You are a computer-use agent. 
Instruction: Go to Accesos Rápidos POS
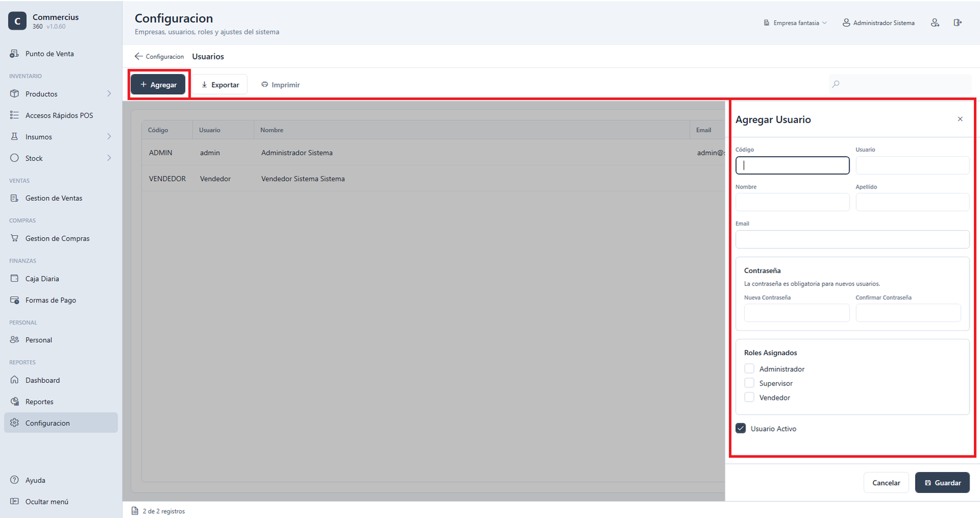(x=61, y=115)
